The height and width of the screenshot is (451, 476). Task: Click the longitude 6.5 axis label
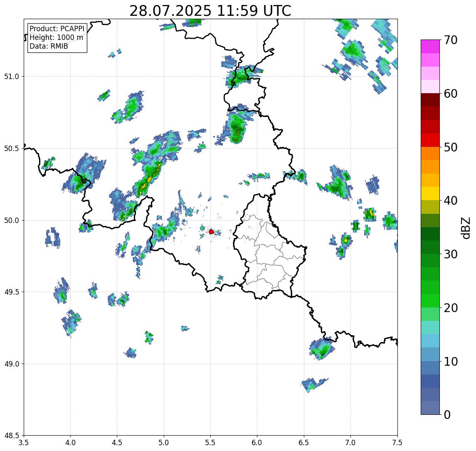point(304,442)
